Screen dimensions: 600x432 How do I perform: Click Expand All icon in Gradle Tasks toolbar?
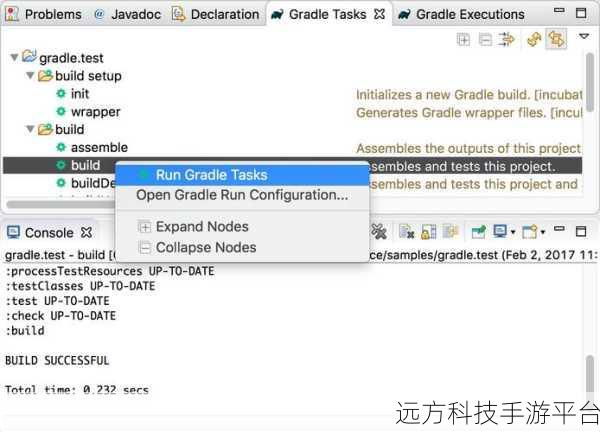463,39
